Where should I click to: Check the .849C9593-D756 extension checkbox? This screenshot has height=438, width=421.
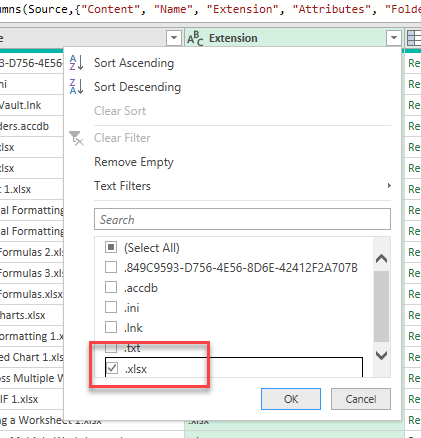[111, 267]
